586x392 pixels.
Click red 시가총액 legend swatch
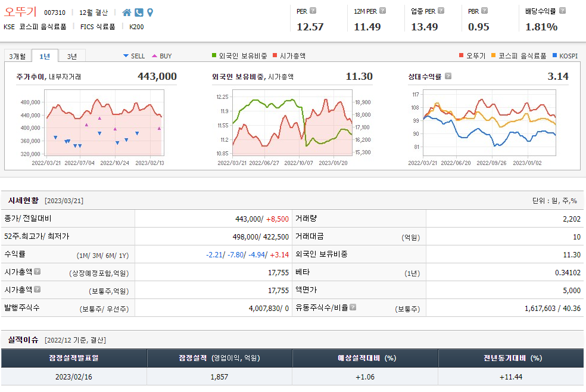(x=275, y=55)
